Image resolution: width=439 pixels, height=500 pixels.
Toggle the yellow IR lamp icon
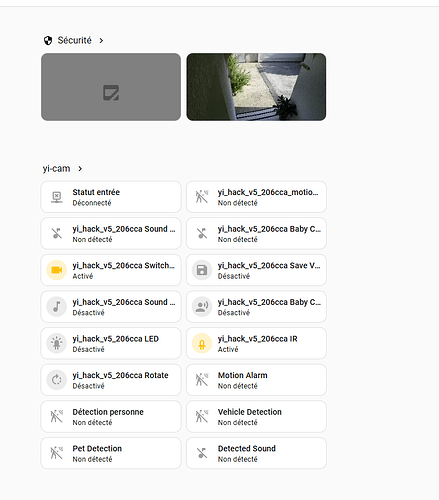(202, 343)
